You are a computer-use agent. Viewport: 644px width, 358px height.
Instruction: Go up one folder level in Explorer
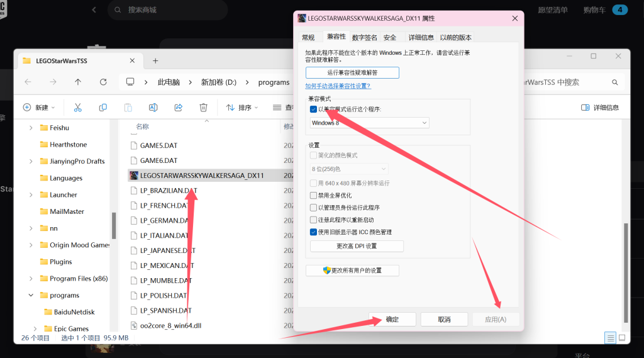tap(78, 82)
